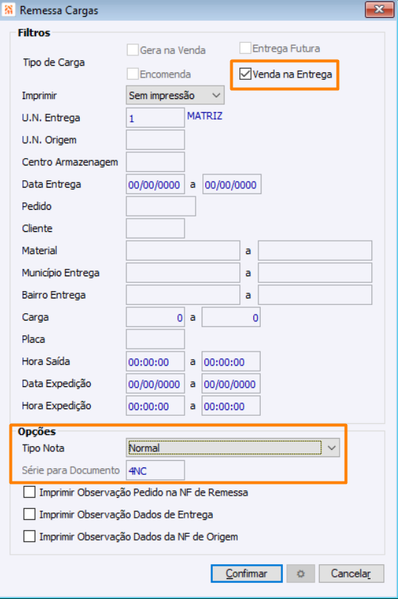398x599 pixels.
Task: Focus the Pedido input field
Action: pyautogui.click(x=161, y=206)
